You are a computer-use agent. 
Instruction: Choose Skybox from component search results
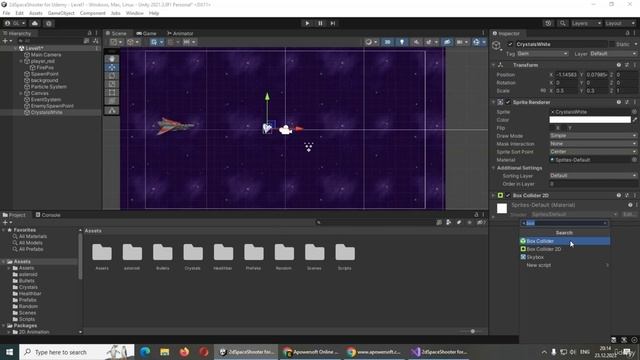565,257
